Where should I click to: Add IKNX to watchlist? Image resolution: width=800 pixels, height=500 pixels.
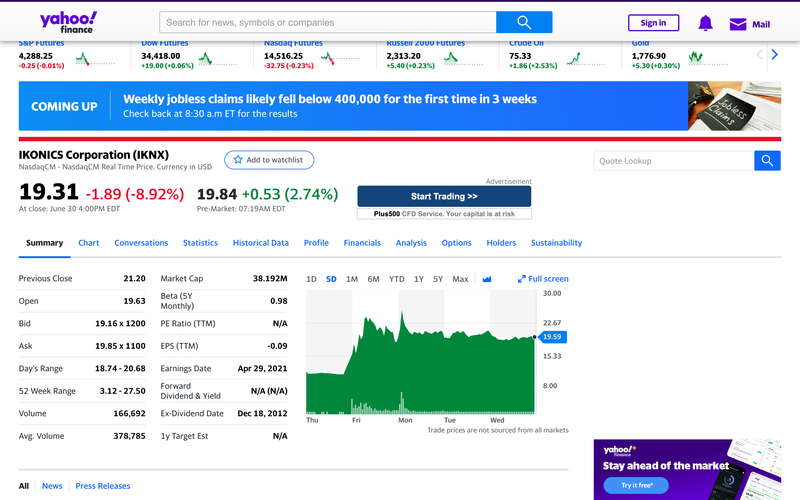[269, 160]
